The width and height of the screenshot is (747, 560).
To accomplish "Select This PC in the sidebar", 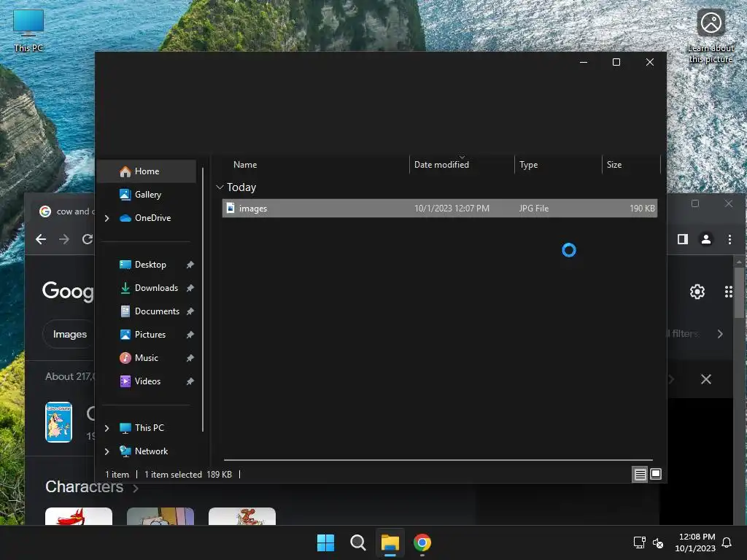I will tap(149, 428).
